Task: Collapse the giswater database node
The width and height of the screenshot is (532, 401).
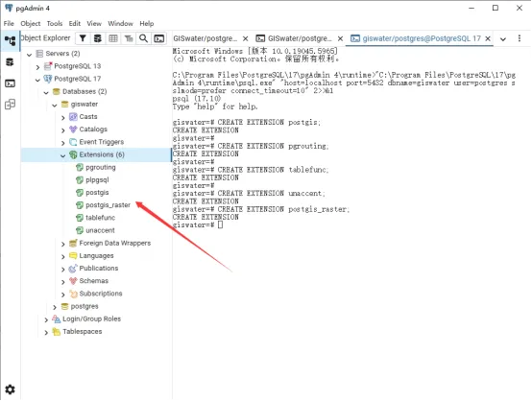Action: tap(55, 106)
